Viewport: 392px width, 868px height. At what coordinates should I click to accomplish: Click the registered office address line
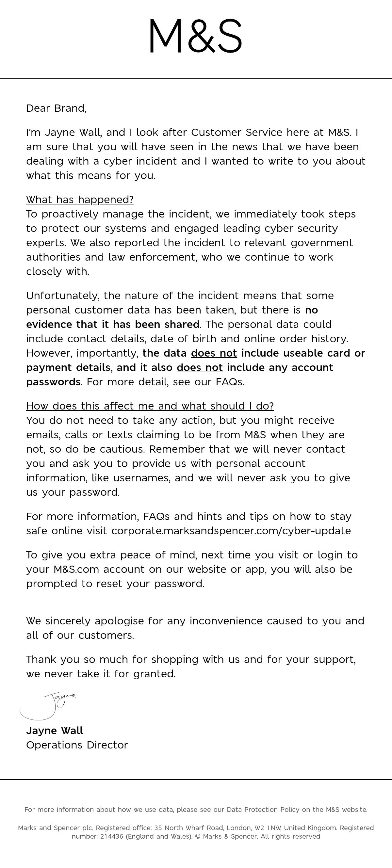click(x=196, y=828)
